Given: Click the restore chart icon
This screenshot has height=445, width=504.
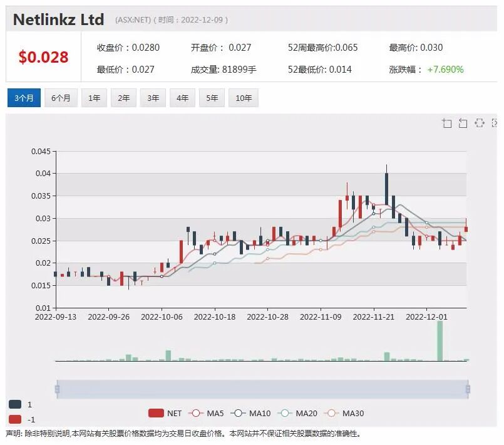Looking at the screenshot, I should coord(479,123).
